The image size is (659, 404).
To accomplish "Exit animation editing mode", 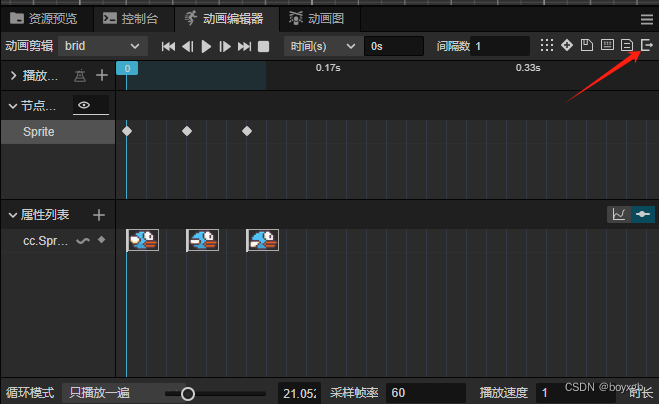I will (x=646, y=45).
